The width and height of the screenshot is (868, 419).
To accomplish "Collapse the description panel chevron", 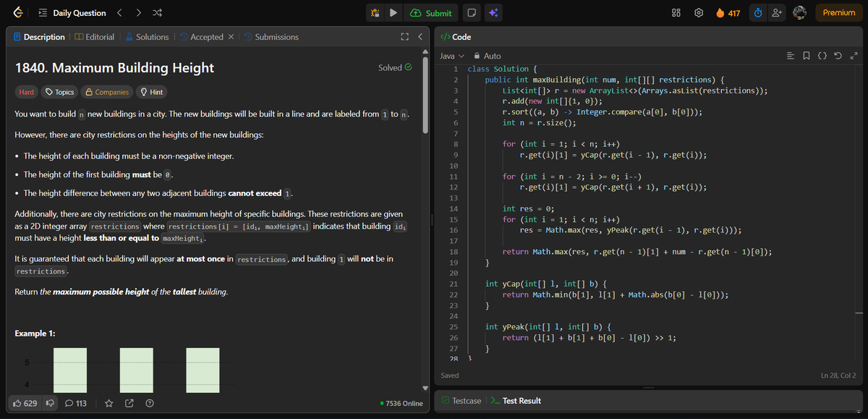I will coord(420,37).
